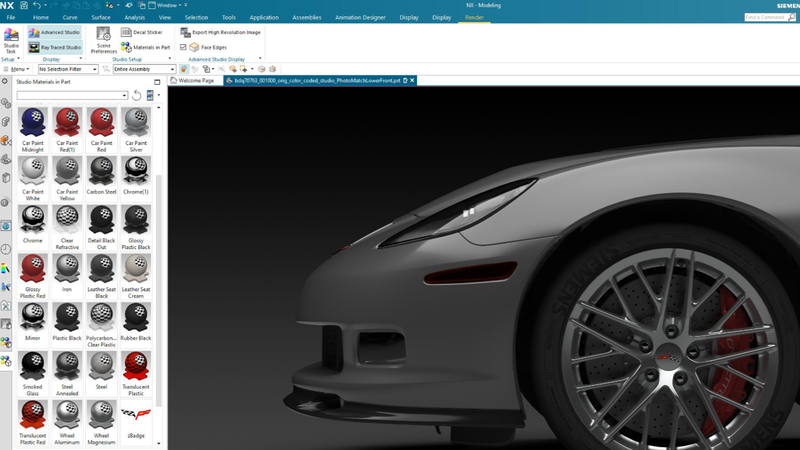Select Car Paint Red(1) material

pyautogui.click(x=67, y=130)
